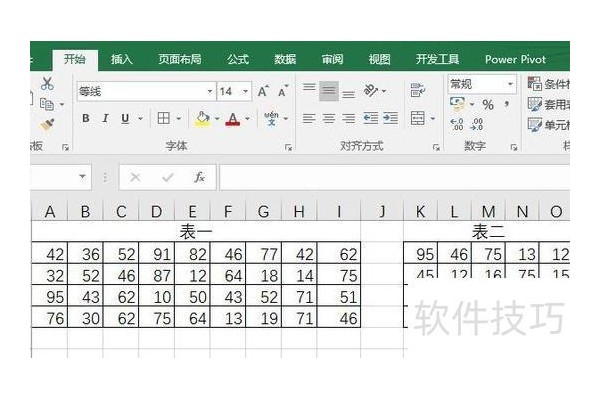Open the Name Box dropdown
The height and width of the screenshot is (400, 600).
82,177
